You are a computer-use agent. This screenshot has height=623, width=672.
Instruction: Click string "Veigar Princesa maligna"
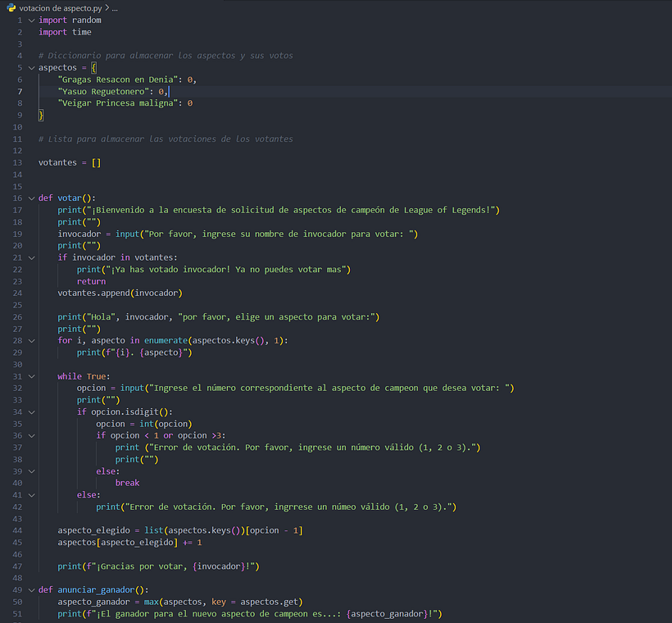tap(118, 103)
